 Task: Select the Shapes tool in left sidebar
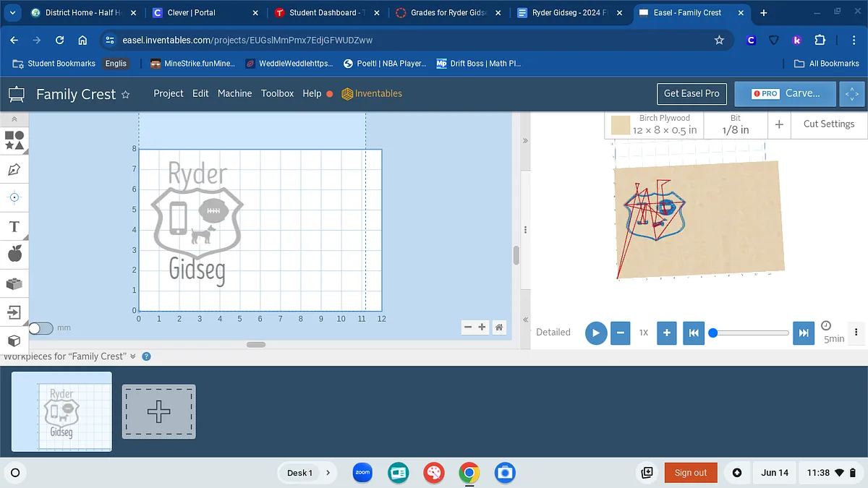14,140
